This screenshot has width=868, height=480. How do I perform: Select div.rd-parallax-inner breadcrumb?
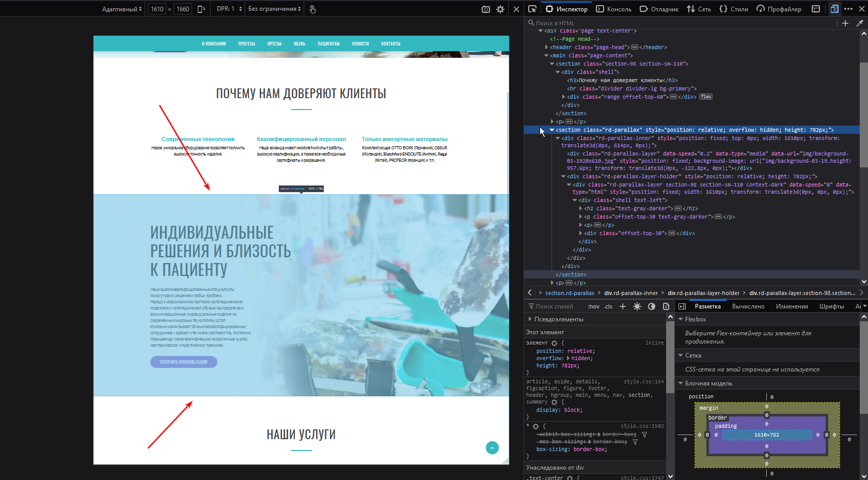coord(631,293)
